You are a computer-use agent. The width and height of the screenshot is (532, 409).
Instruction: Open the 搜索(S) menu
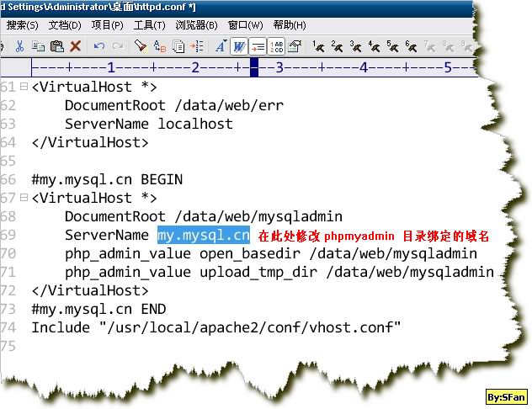22,24
